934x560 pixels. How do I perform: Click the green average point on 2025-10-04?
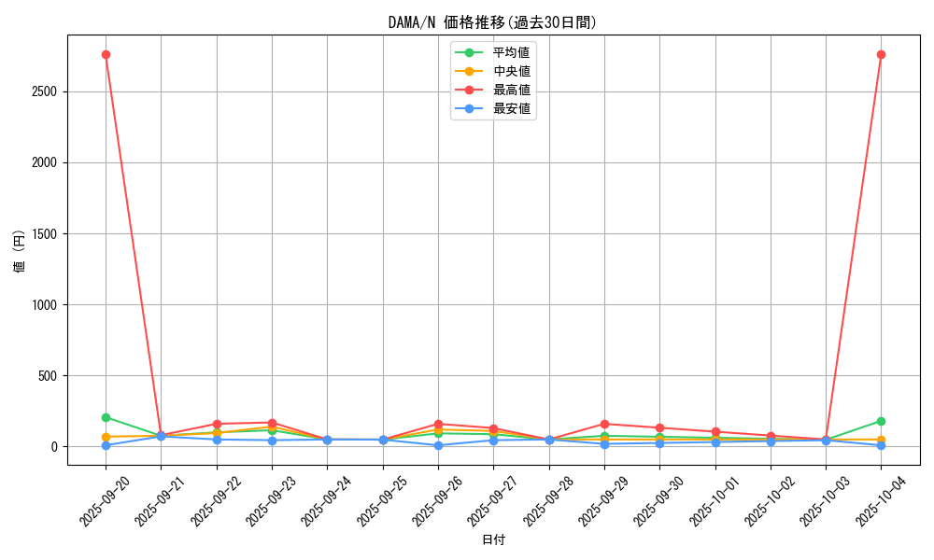pos(881,421)
